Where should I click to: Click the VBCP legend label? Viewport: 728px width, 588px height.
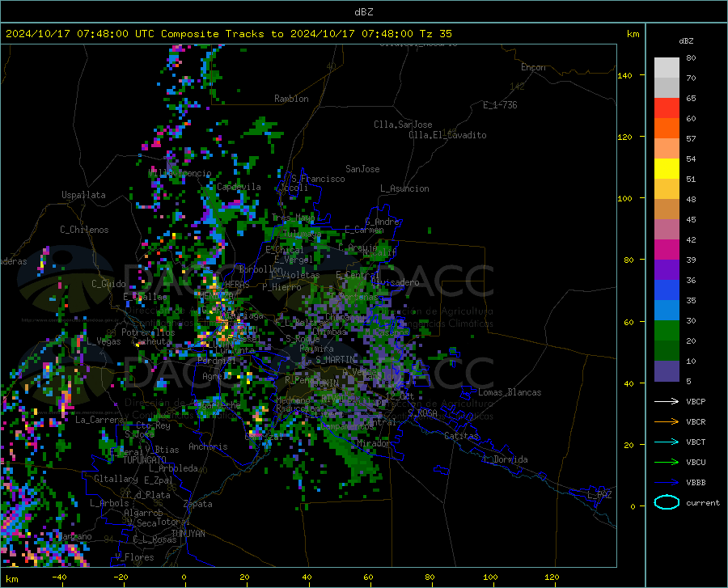pyautogui.click(x=696, y=401)
